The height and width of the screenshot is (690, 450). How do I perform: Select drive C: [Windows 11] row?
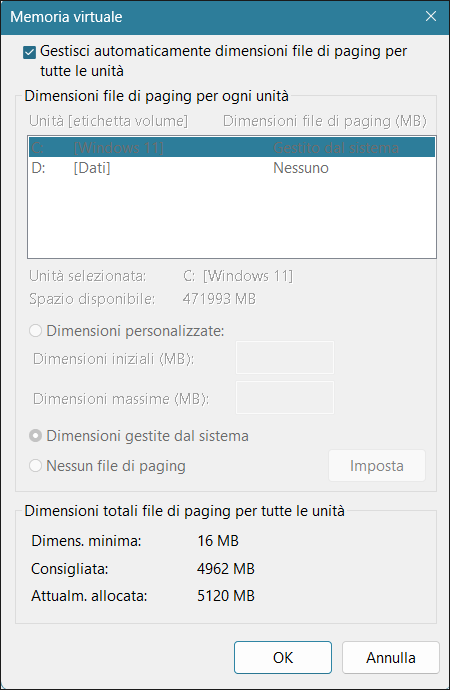pyautogui.click(x=232, y=147)
